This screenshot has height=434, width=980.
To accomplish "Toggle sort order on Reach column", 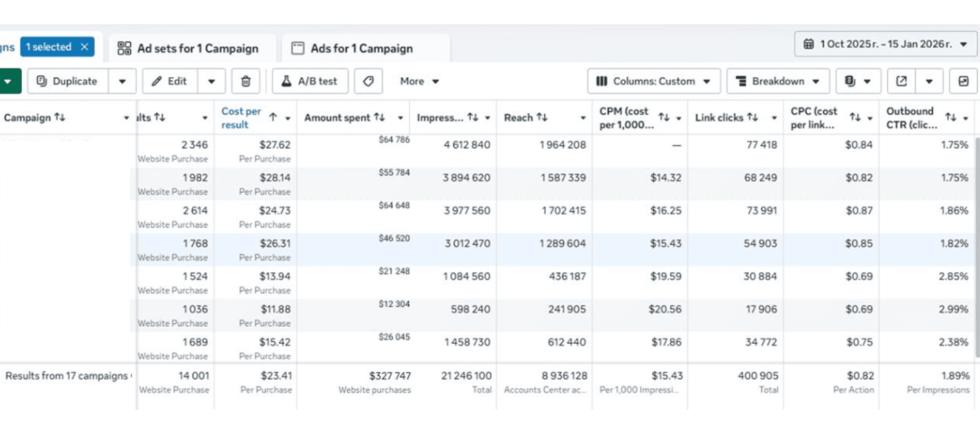I will click(x=542, y=117).
